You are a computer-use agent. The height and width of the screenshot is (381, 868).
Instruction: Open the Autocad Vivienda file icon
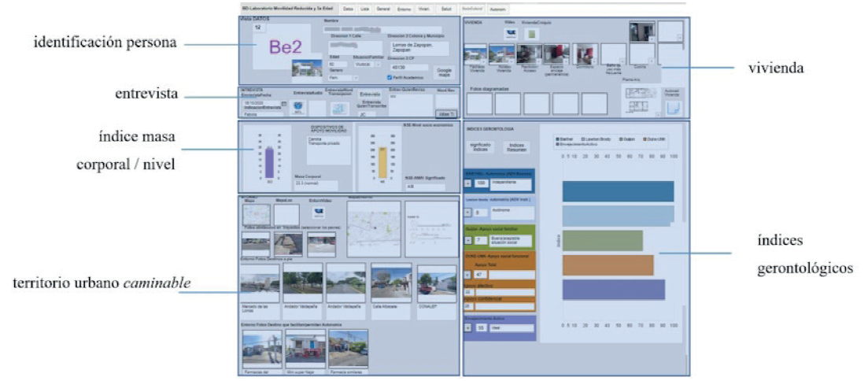(x=674, y=109)
